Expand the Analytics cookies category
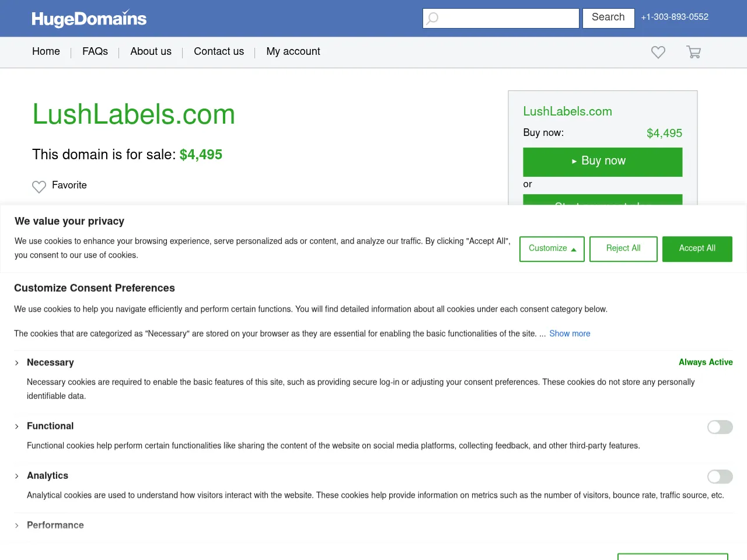Image resolution: width=747 pixels, height=560 pixels. [16, 476]
